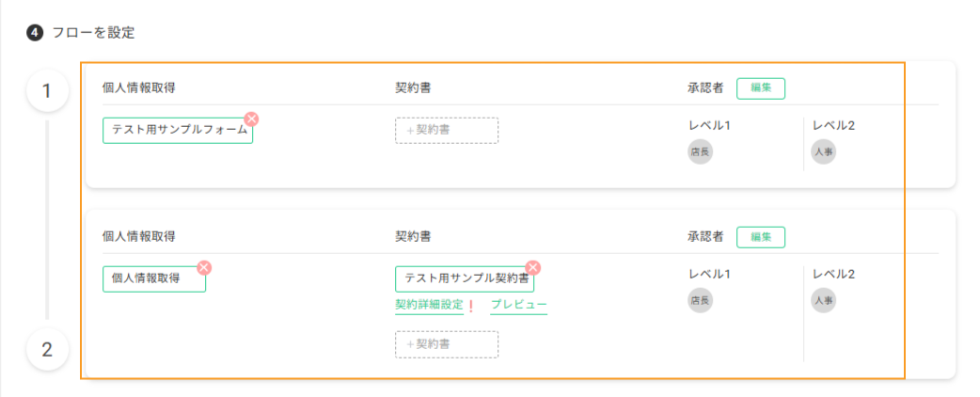Click 編集 button in step 1 承認者
The width and height of the screenshot is (980, 397).
click(761, 88)
